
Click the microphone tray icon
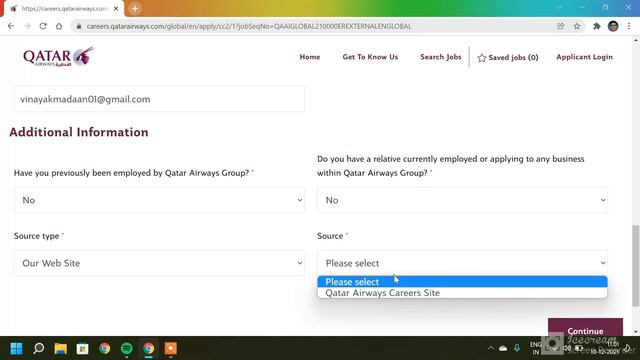click(x=517, y=348)
